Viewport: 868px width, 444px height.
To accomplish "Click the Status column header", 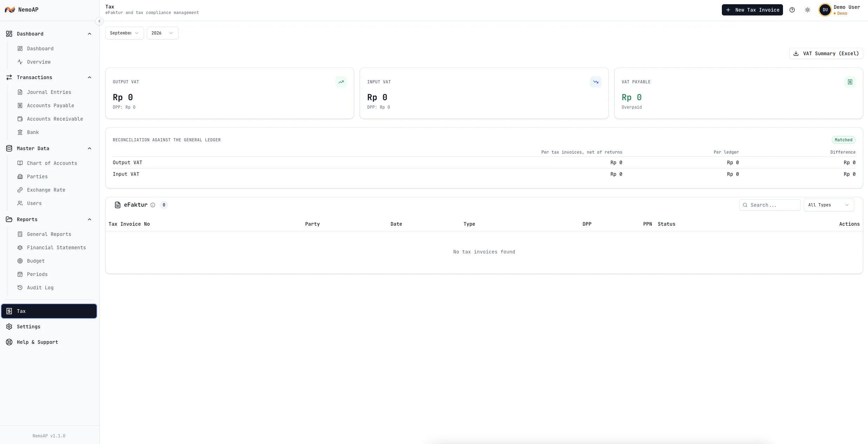I will (666, 224).
